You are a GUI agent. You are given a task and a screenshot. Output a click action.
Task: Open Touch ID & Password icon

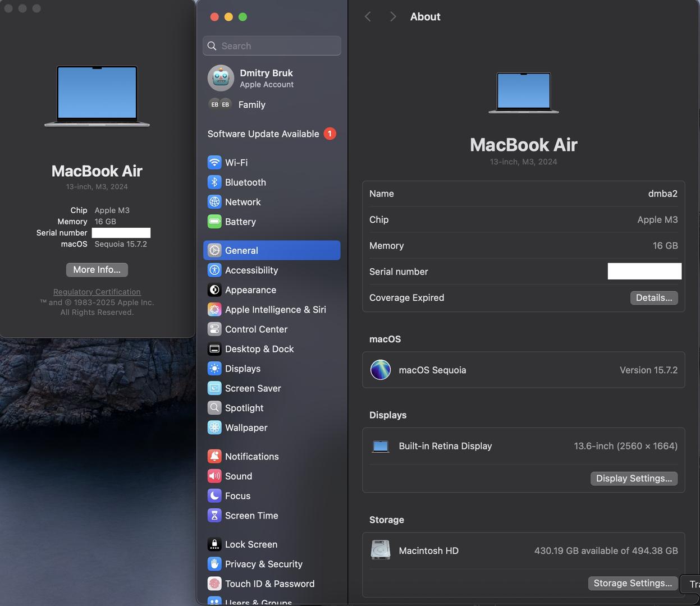click(x=214, y=584)
